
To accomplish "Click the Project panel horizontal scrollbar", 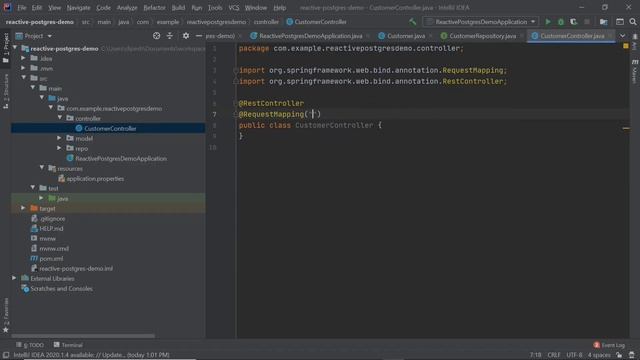I will [x=83, y=336].
